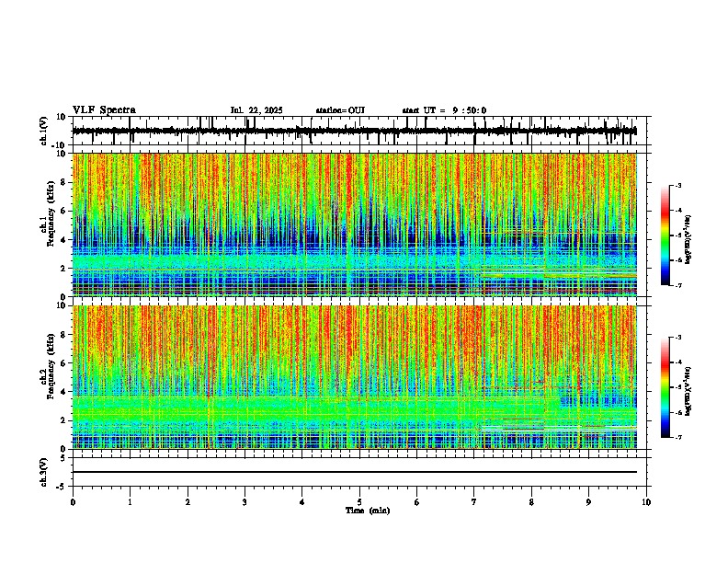Click the time axis tick label "7"
Image resolution: width=728 pixels, height=563 pixels.
tap(474, 502)
